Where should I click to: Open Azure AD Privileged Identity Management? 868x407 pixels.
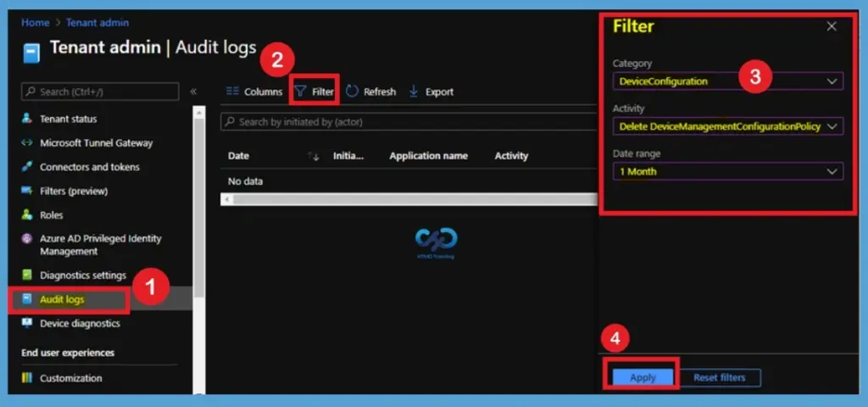(100, 245)
